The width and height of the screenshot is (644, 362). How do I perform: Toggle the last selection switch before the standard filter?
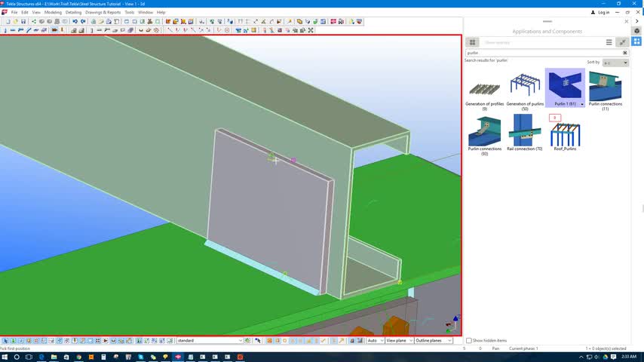pos(170,340)
